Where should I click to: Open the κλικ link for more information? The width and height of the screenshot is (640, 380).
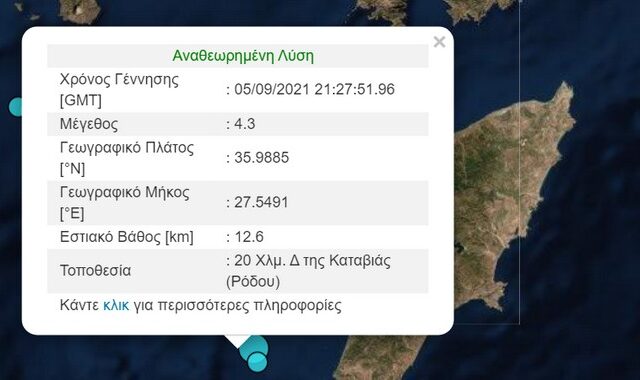click(x=116, y=305)
